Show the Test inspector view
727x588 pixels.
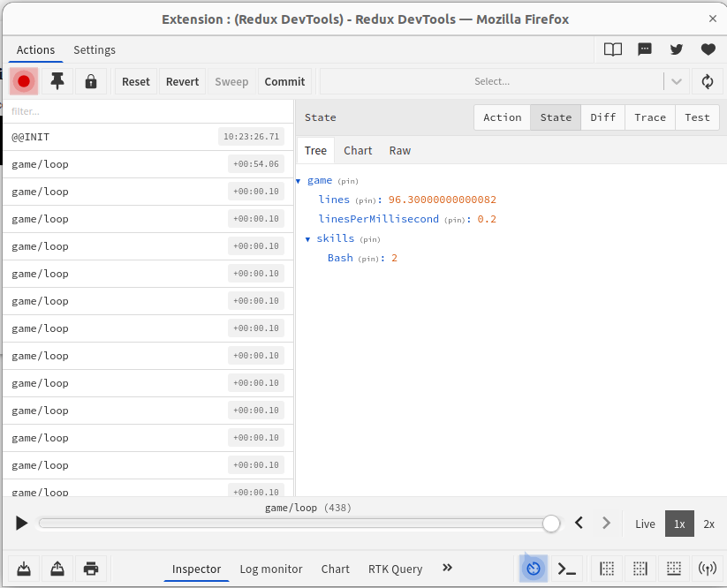[697, 117]
